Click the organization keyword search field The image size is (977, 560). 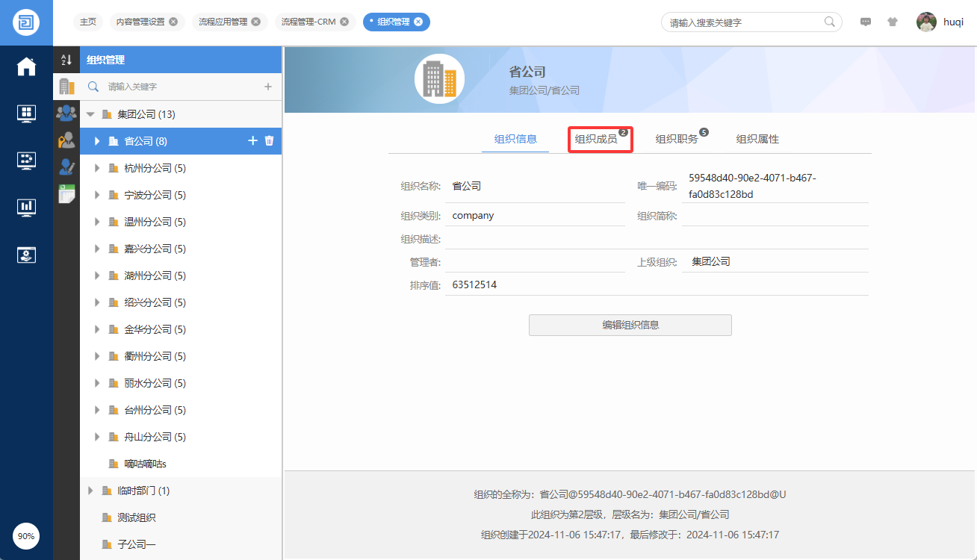[x=179, y=87]
